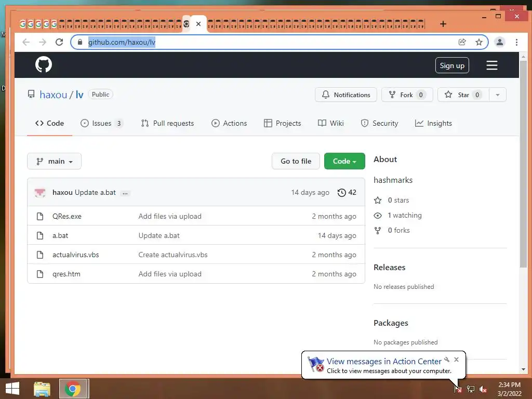Screen dimensions: 532x399
Task: Click the View messages in Action Center title
Action: [x=384, y=362]
